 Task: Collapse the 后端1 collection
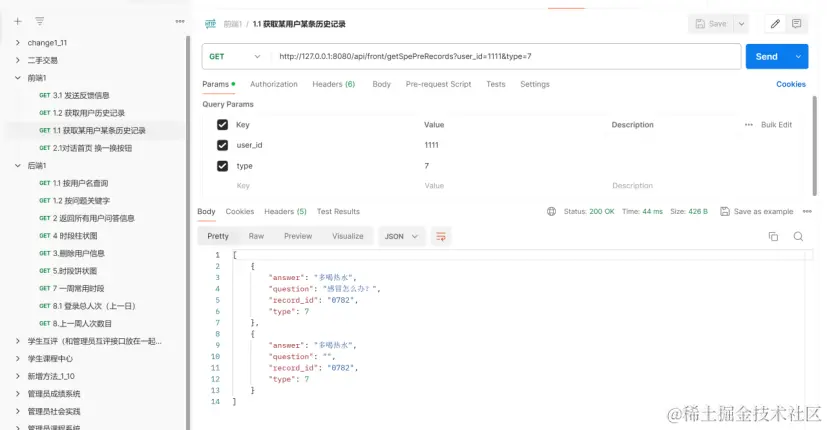pos(17,165)
